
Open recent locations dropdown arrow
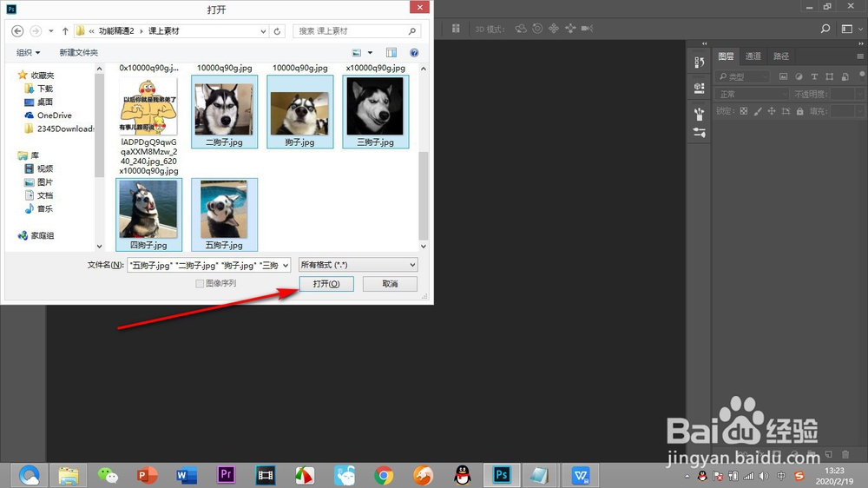(x=51, y=31)
